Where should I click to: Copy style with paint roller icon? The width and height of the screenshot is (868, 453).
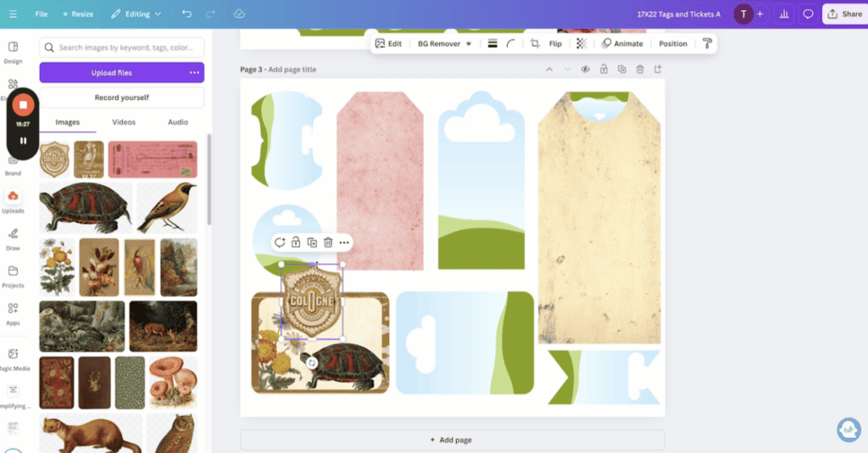(x=707, y=43)
